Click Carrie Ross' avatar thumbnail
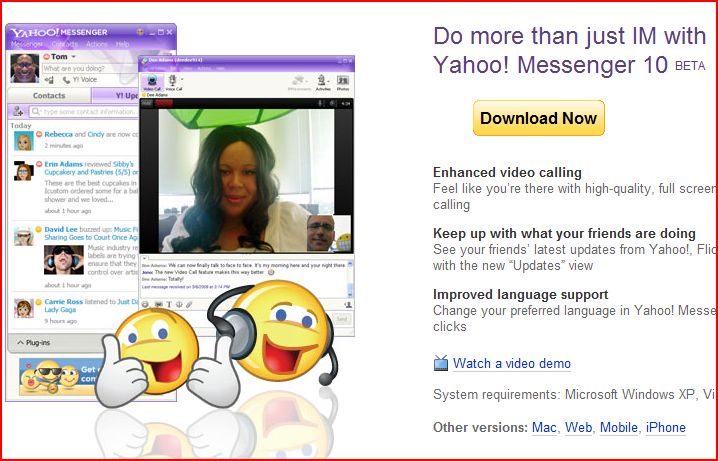Image resolution: width=718 pixels, height=461 pixels. click(x=23, y=309)
